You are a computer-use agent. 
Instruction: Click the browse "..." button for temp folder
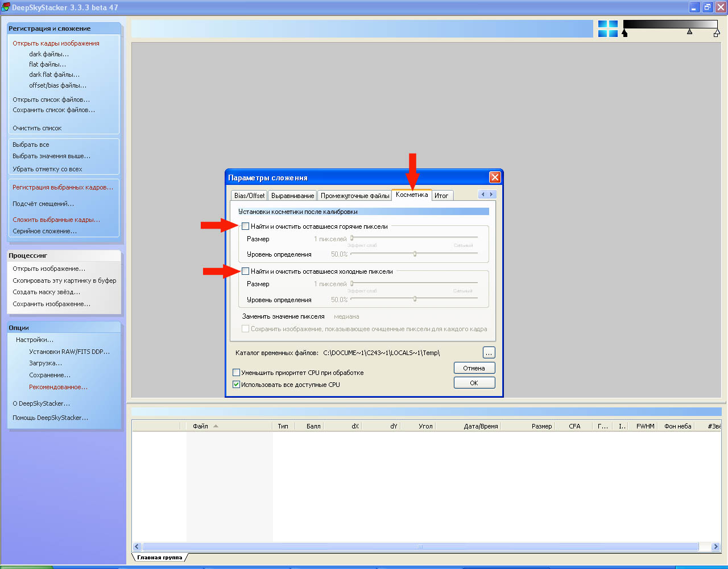pyautogui.click(x=489, y=353)
